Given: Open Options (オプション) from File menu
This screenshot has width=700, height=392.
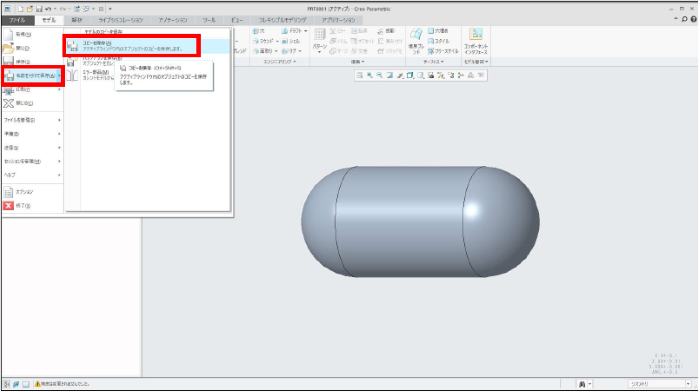Looking at the screenshot, I should [x=31, y=192].
